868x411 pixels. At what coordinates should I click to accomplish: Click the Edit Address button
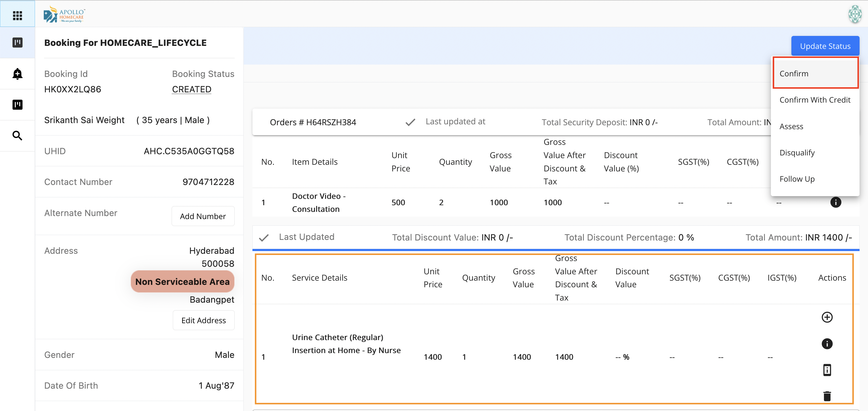pyautogui.click(x=203, y=320)
